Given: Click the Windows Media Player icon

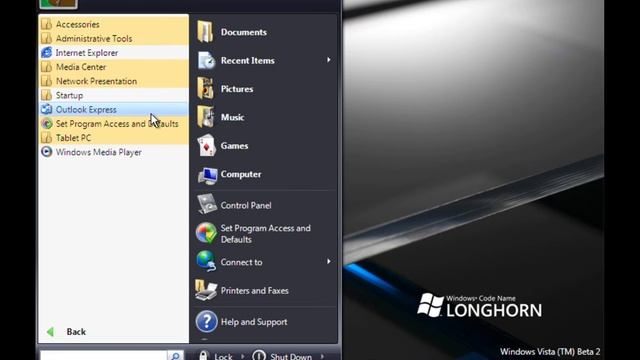Looking at the screenshot, I should [47, 152].
